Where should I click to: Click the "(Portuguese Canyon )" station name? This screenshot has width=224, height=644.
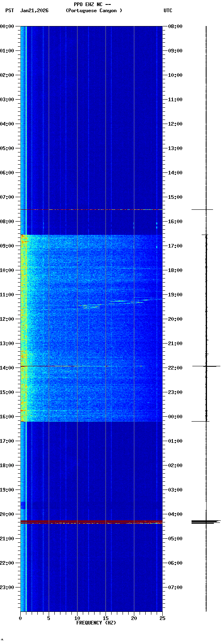[x=94, y=11]
